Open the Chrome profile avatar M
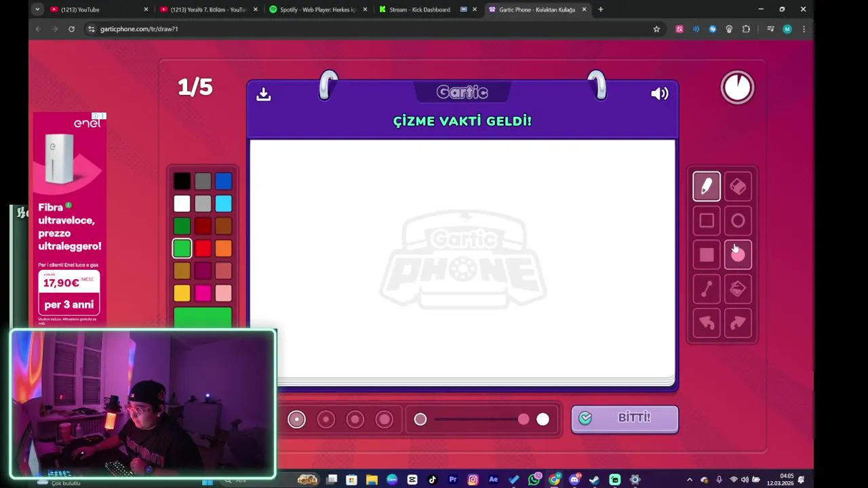 (787, 29)
